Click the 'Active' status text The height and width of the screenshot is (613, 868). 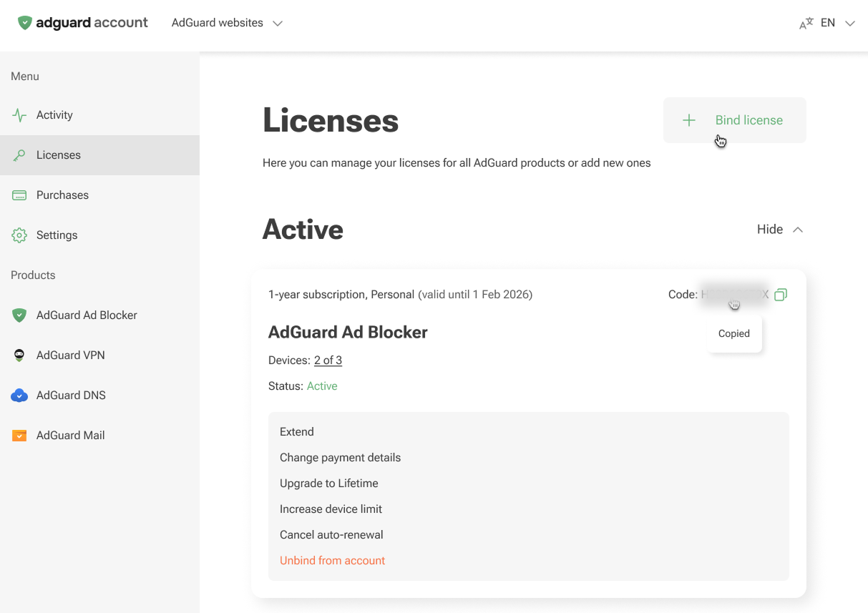[x=322, y=386]
